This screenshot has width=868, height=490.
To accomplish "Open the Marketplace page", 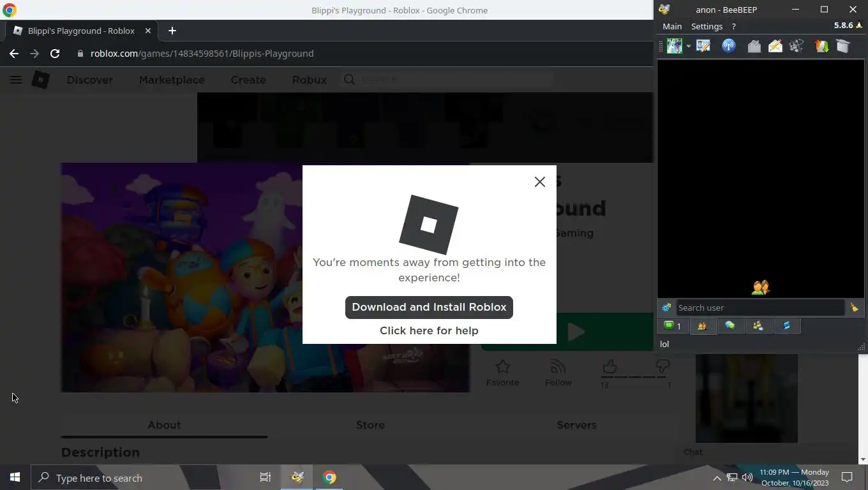I will tap(172, 80).
